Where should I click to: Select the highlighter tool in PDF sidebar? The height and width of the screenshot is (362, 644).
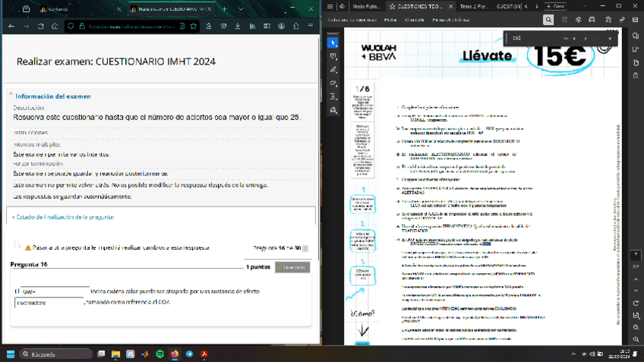(333, 70)
